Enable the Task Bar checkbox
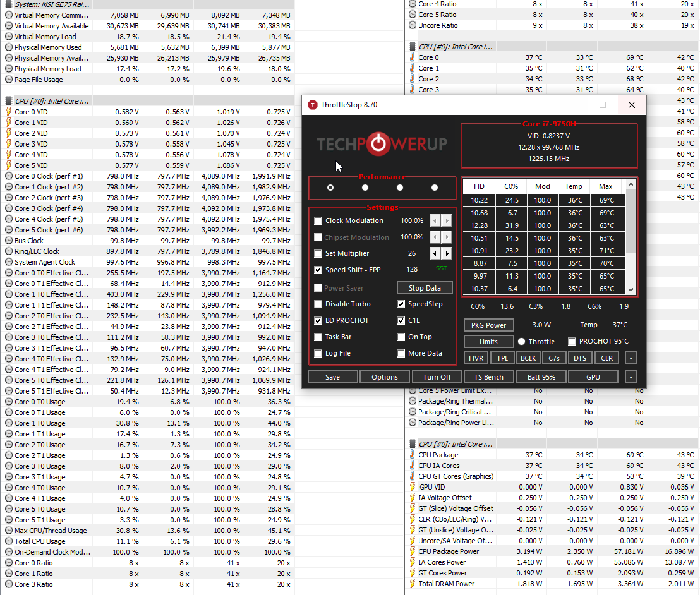 (318, 337)
